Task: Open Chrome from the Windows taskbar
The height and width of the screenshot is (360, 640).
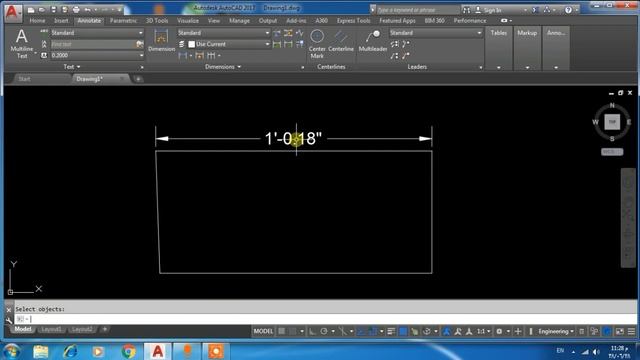Action: (x=129, y=351)
